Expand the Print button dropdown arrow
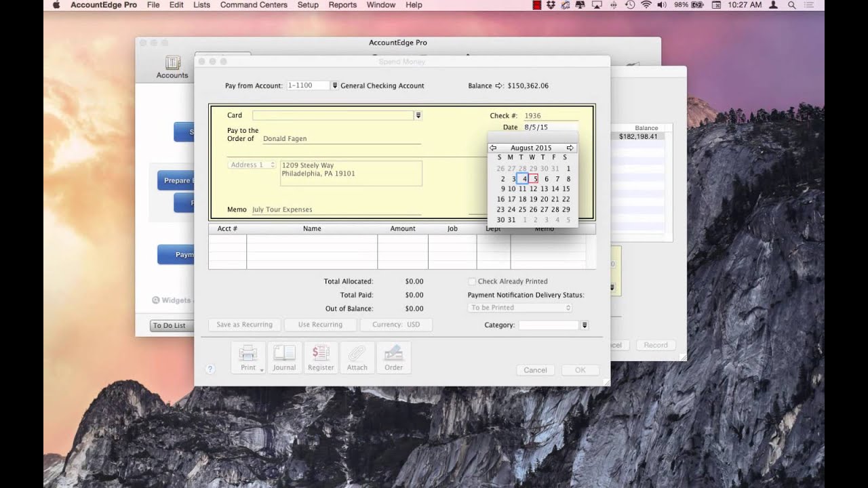 (x=262, y=369)
